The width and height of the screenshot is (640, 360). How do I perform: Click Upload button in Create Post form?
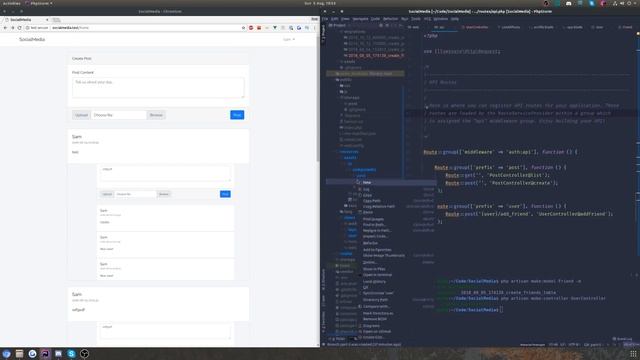point(81,115)
